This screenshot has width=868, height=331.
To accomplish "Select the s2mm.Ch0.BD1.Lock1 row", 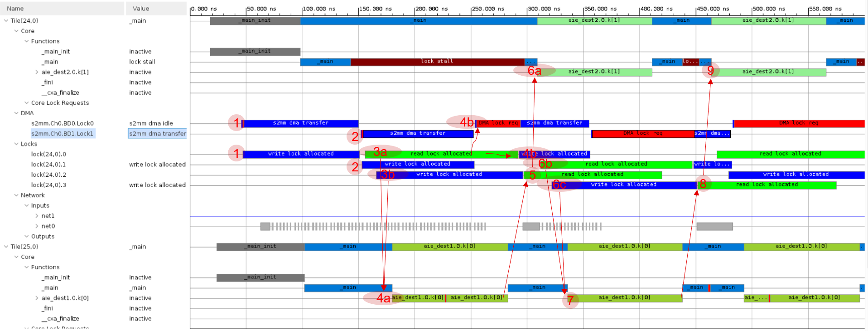I will (x=63, y=134).
